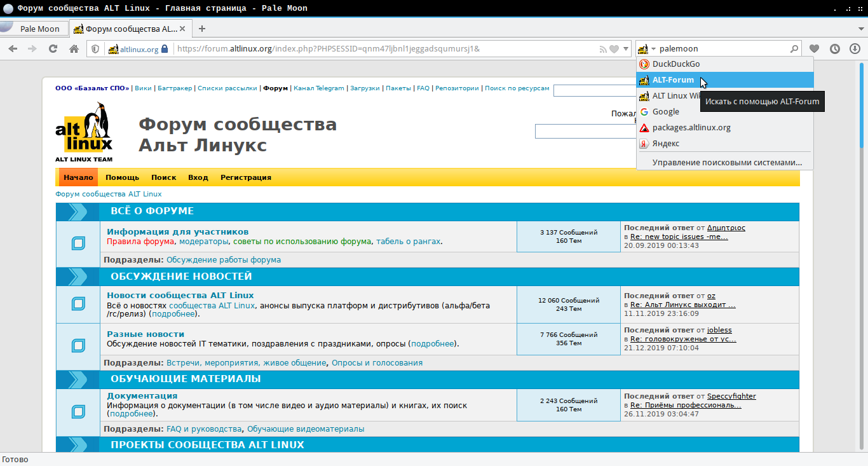Open the Вход login menu item
The width and height of the screenshot is (868, 466).
tap(198, 177)
